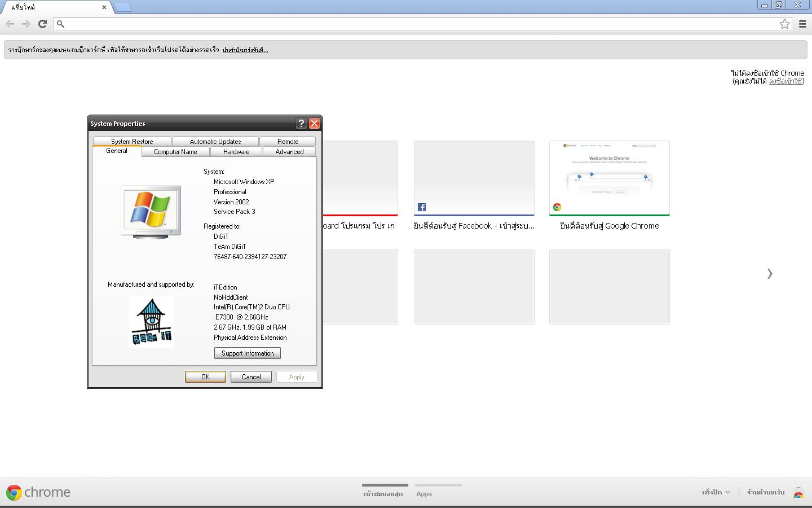Click the "Physical Address Extension" text
The image size is (812, 508).
click(x=250, y=338)
